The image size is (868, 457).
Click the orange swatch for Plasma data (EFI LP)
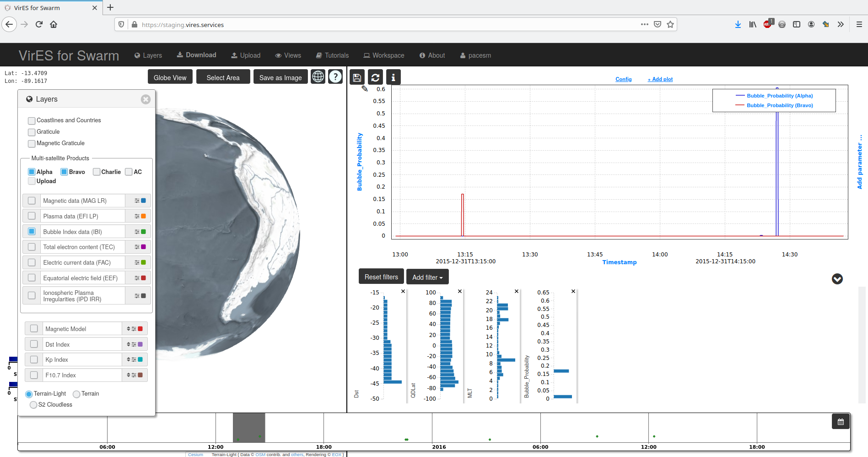coord(145,216)
